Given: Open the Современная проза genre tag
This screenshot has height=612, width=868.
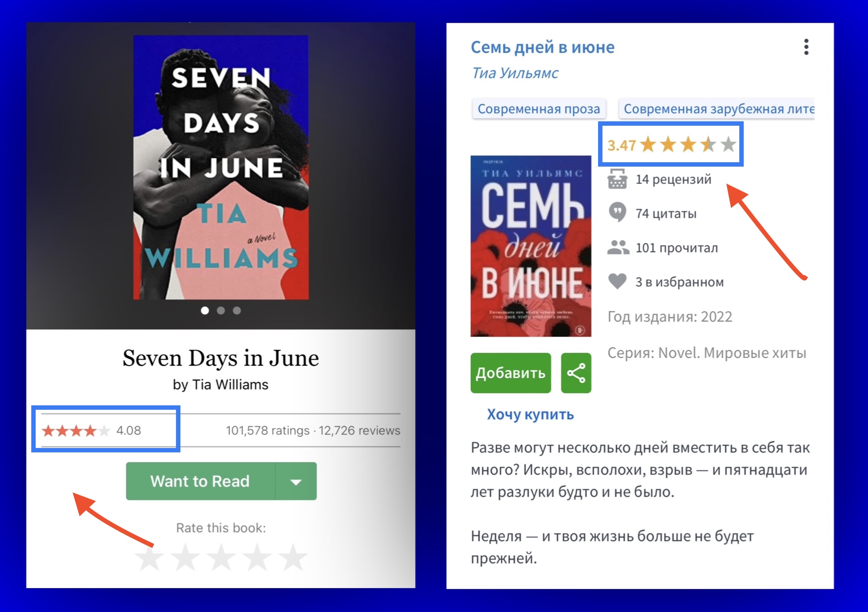Looking at the screenshot, I should pyautogui.click(x=539, y=109).
